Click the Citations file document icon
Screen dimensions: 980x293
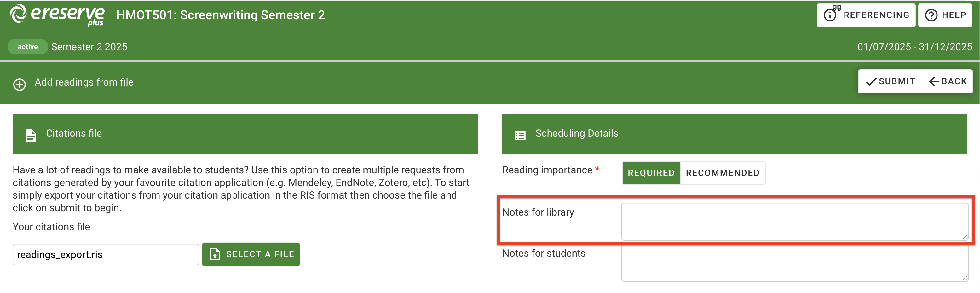pyautogui.click(x=31, y=135)
